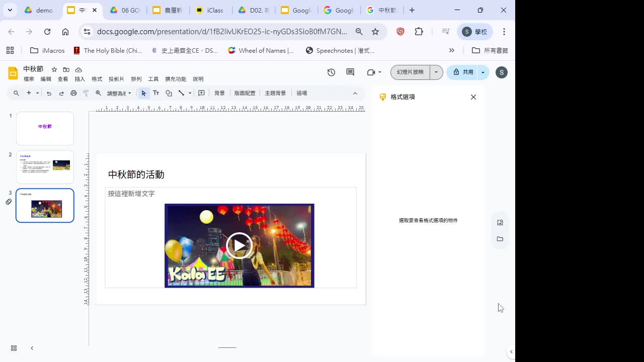Viewport: 644px width, 362px height.
Task: Click the 背景 button to change slide color
Action: [219, 93]
